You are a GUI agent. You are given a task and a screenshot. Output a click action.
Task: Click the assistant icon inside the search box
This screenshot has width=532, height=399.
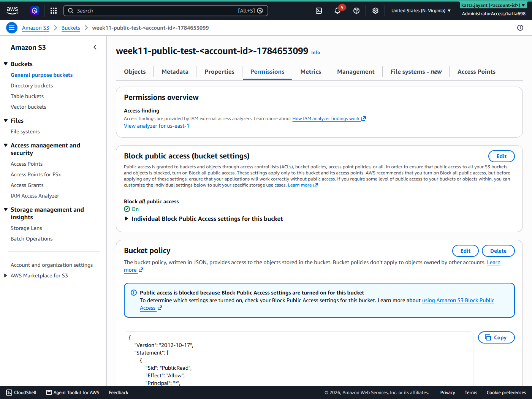[x=260, y=11]
